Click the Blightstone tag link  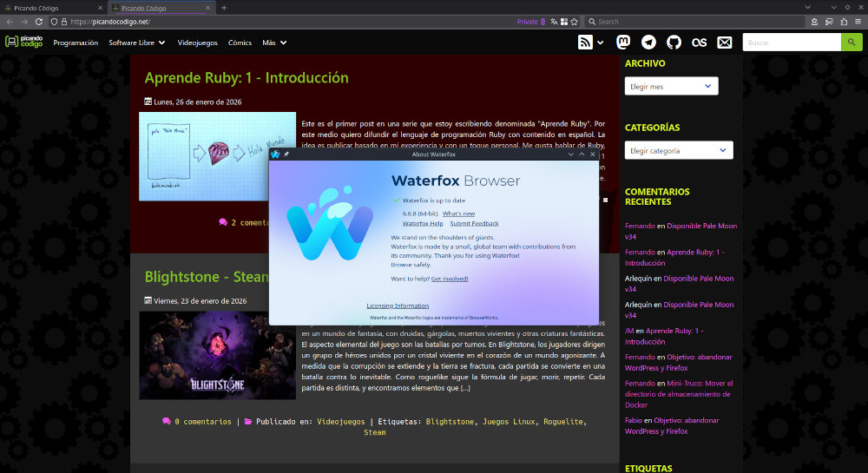450,422
